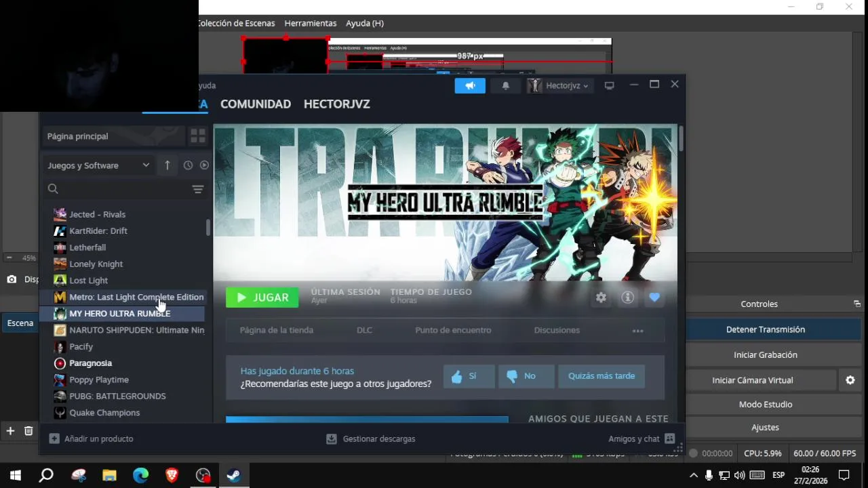This screenshot has height=488, width=868.
Task: Select Poppy Playtime game entry
Action: (x=128, y=380)
